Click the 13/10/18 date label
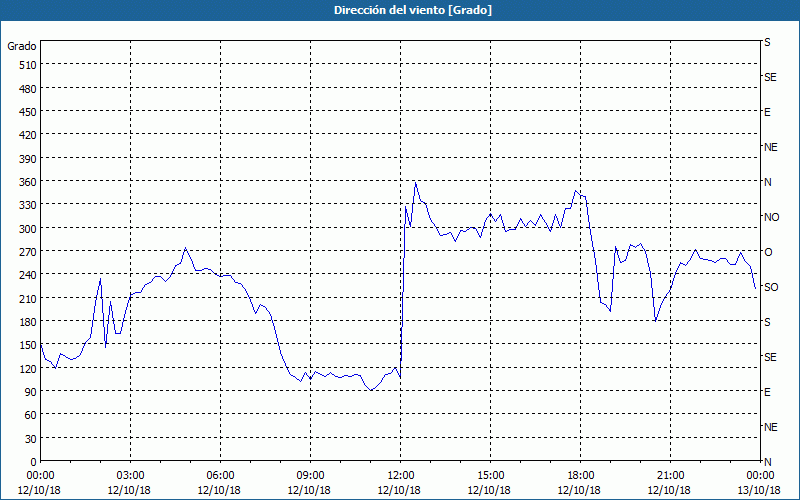The height and width of the screenshot is (500, 800). pos(760,490)
